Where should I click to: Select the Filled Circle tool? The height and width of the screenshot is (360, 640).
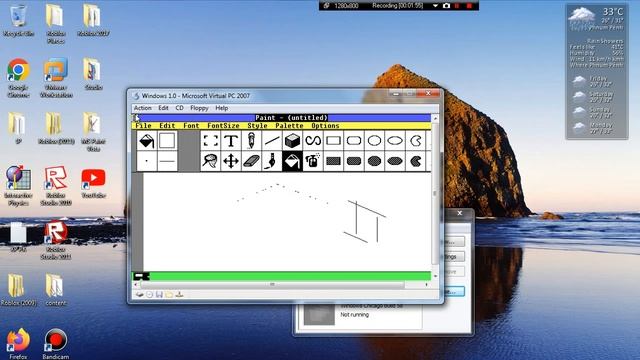[374, 161]
